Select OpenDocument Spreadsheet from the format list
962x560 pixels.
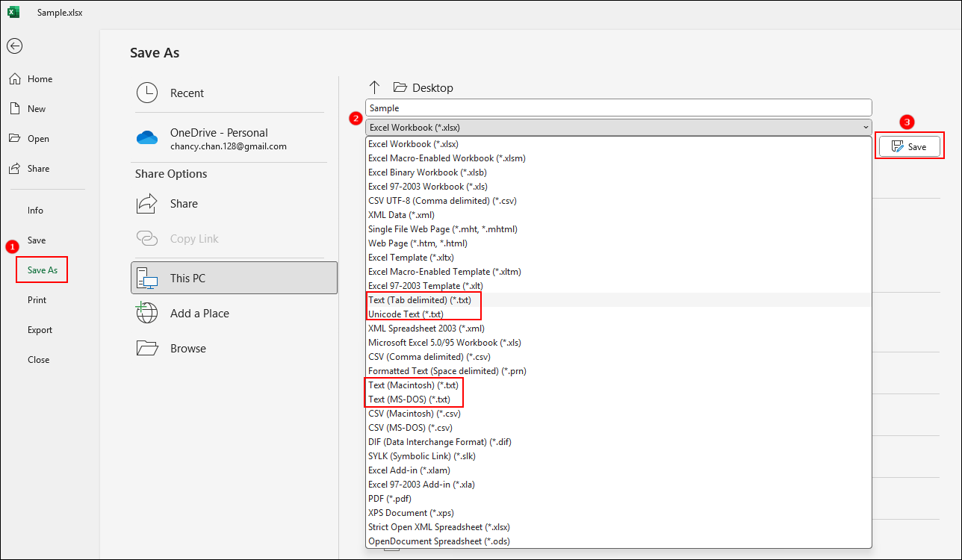pos(438,541)
